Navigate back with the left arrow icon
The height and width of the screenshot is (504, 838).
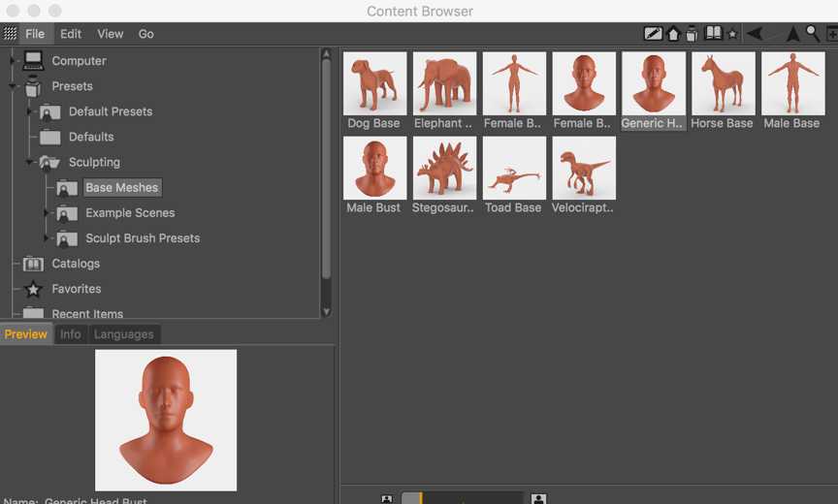[755, 34]
